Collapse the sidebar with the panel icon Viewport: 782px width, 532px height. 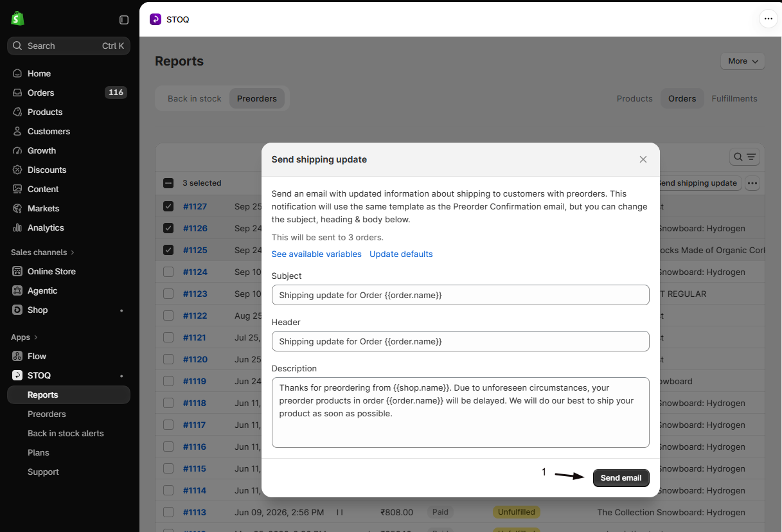[x=124, y=20]
